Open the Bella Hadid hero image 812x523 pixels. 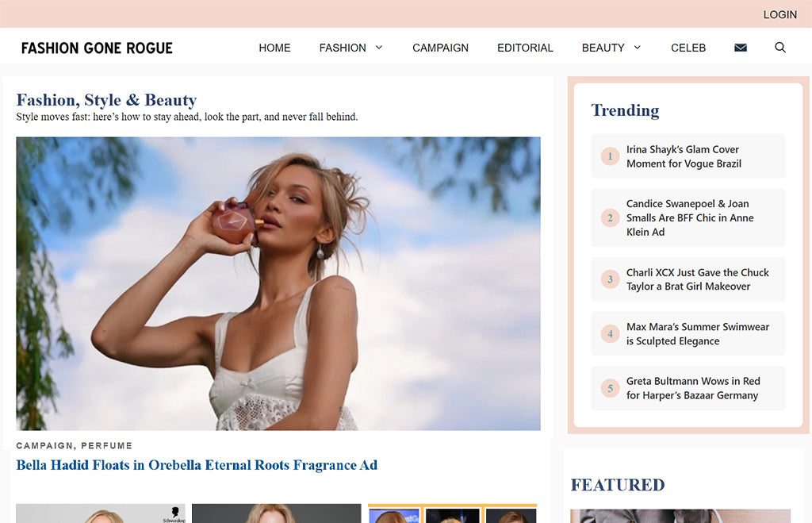(x=278, y=283)
